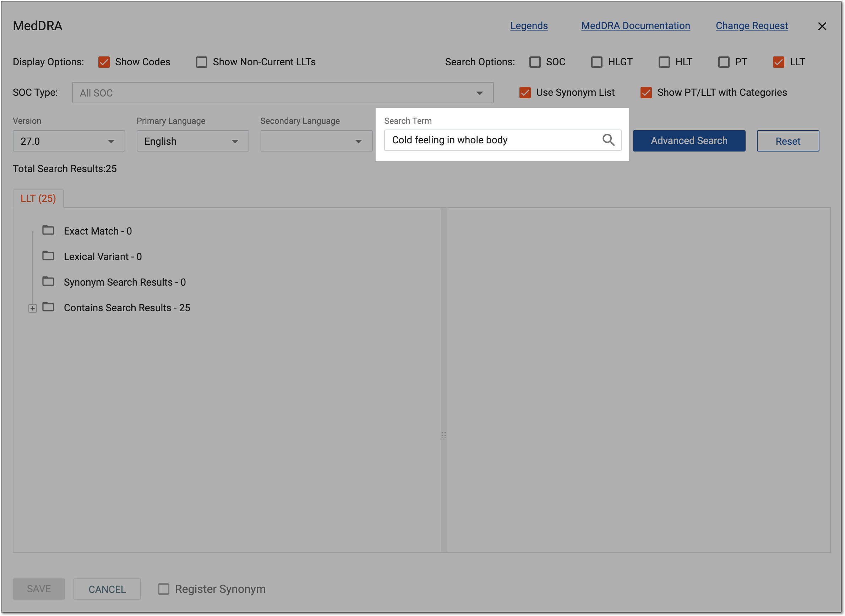This screenshot has height=616, width=845.
Task: Open the Change Request link
Action: [x=751, y=26]
